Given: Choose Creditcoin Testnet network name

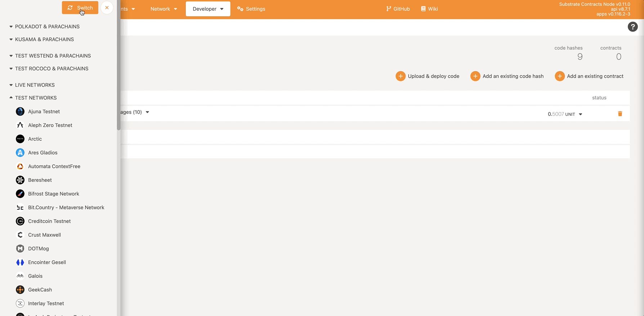Looking at the screenshot, I should 49,221.
